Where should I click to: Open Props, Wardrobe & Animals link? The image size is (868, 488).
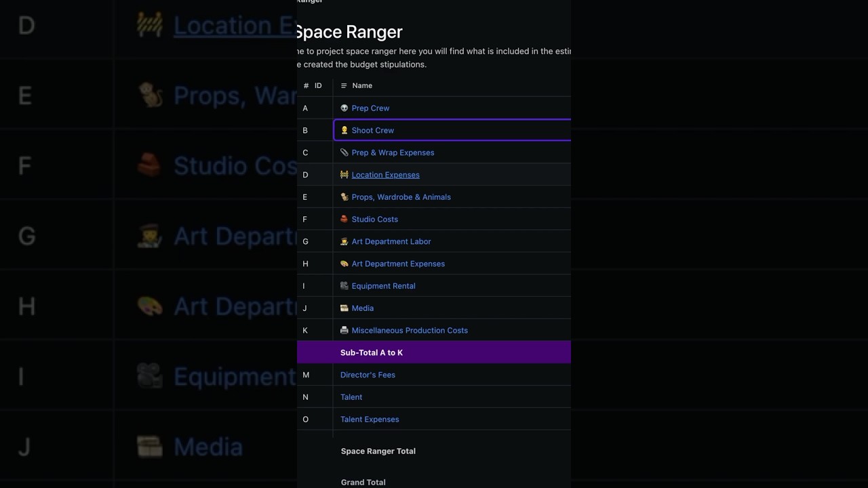pyautogui.click(x=401, y=197)
